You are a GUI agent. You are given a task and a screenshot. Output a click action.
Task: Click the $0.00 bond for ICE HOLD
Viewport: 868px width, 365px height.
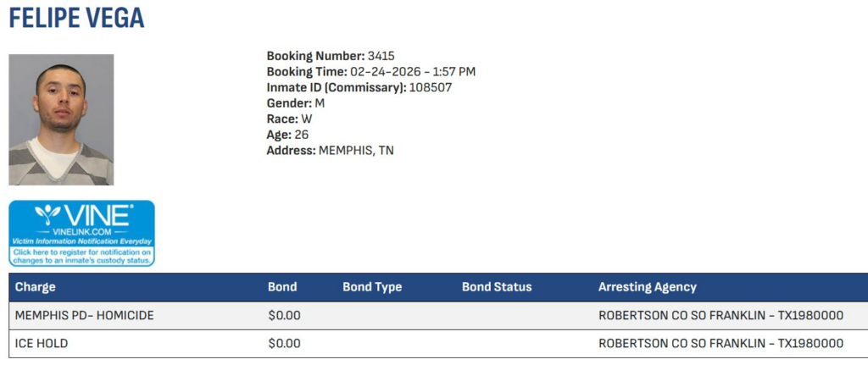[284, 344]
